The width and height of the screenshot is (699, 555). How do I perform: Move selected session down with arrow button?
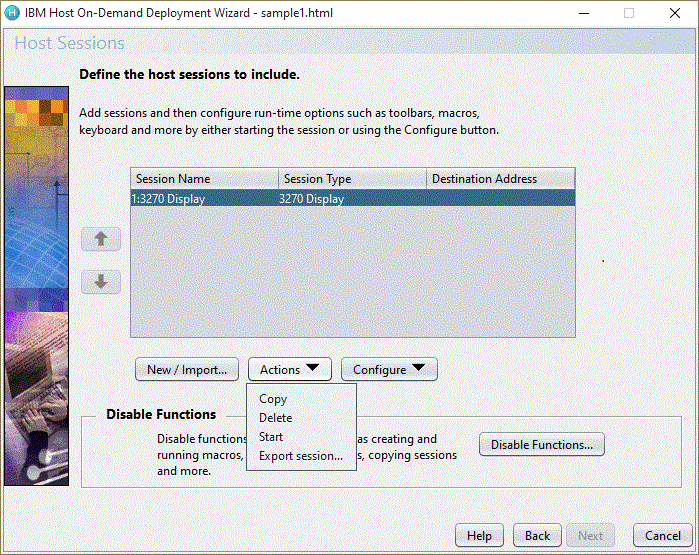click(101, 282)
